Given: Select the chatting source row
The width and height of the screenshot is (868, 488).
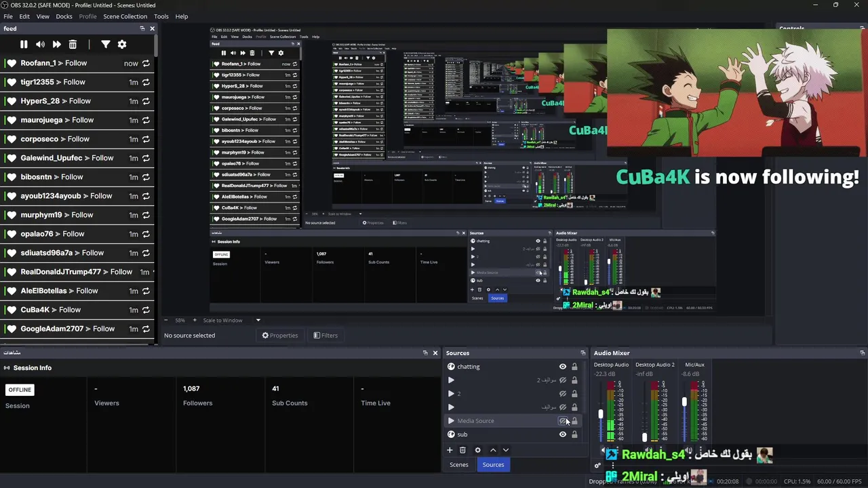Looking at the screenshot, I should click(513, 367).
